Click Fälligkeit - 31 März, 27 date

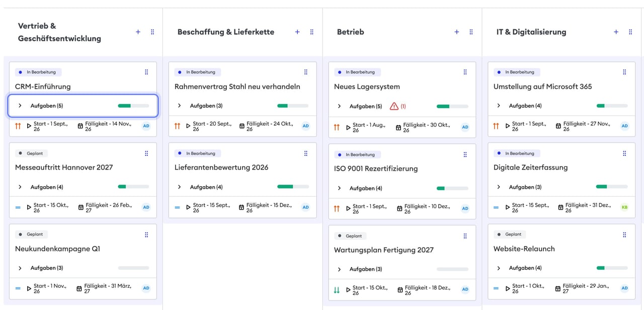(x=108, y=288)
